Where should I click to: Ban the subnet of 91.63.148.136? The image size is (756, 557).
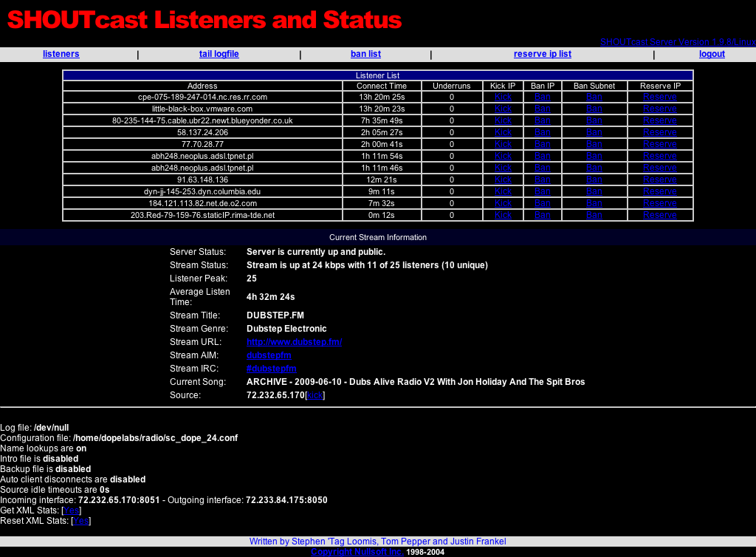coord(594,180)
